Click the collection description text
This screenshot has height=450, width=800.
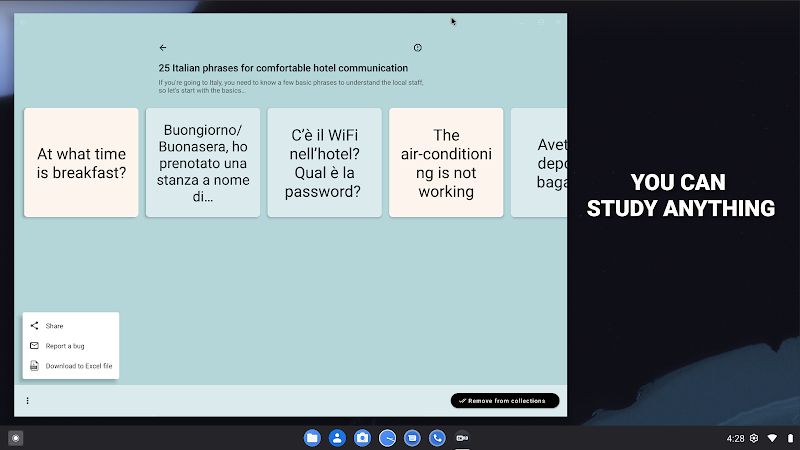(291, 86)
